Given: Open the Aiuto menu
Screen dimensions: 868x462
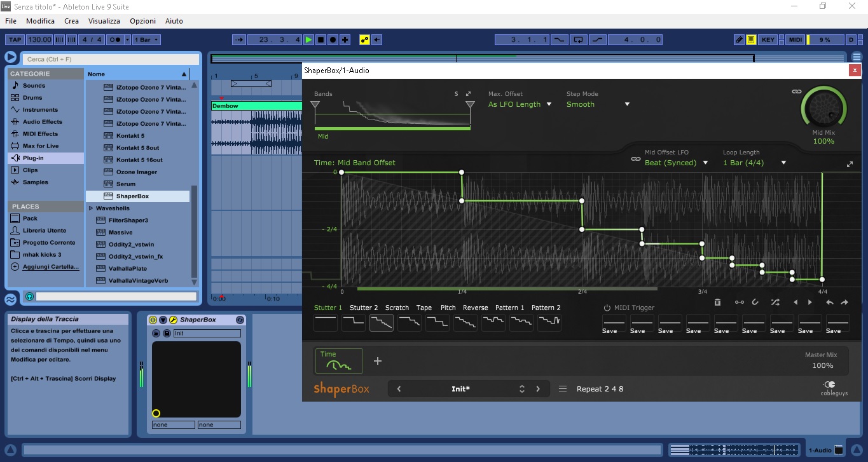Looking at the screenshot, I should (x=174, y=21).
